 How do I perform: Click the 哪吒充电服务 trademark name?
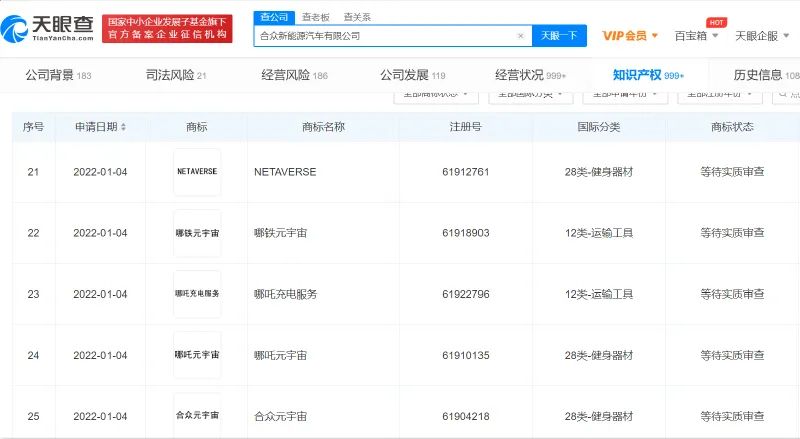tap(287, 294)
